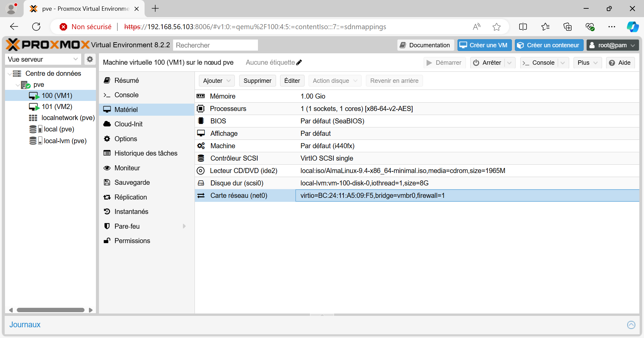Open Arrêter split-button arrow

[x=509, y=63]
